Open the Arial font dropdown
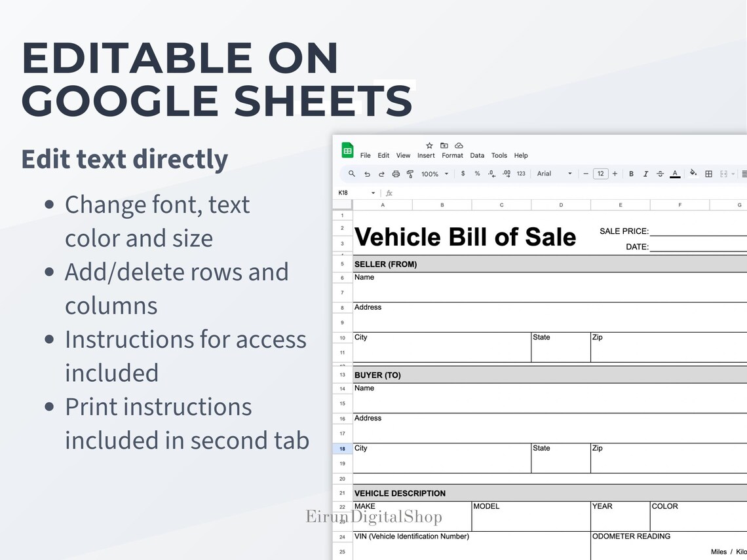This screenshot has width=747, height=560. [554, 174]
